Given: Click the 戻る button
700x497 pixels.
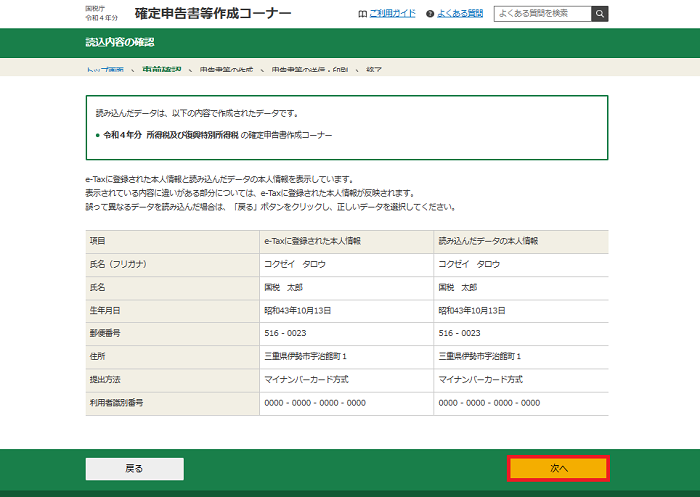Looking at the screenshot, I should 134,468.
